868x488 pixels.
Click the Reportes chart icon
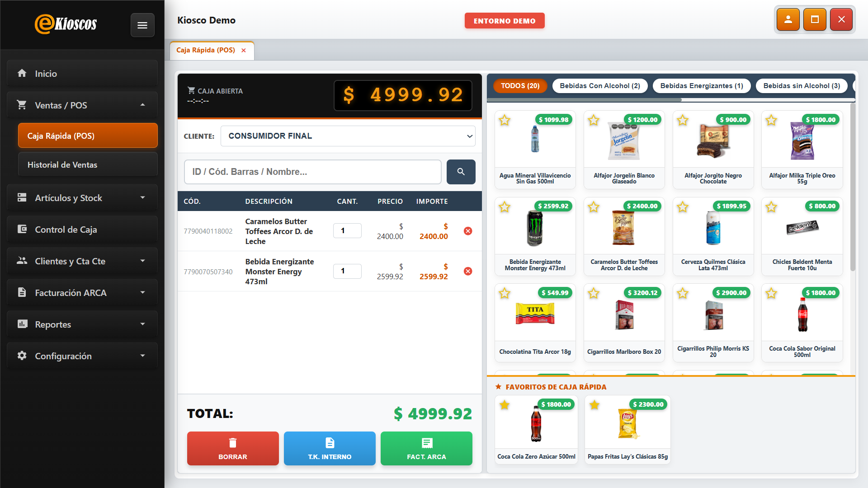(x=22, y=324)
